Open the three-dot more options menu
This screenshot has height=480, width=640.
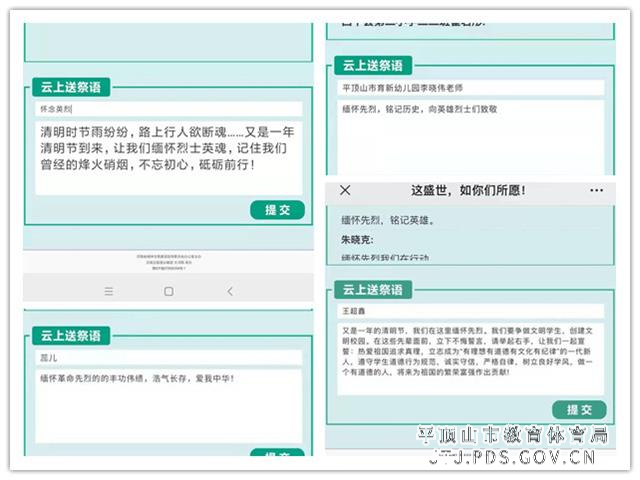pyautogui.click(x=596, y=190)
